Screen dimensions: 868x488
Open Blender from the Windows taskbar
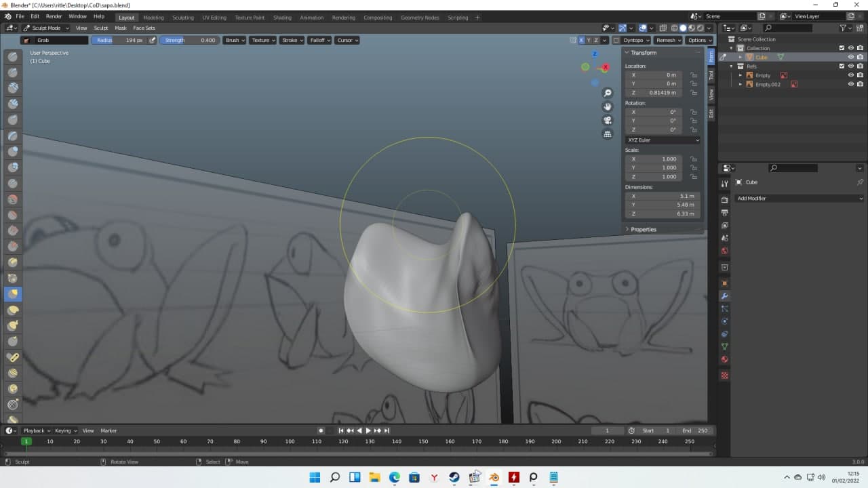(494, 477)
